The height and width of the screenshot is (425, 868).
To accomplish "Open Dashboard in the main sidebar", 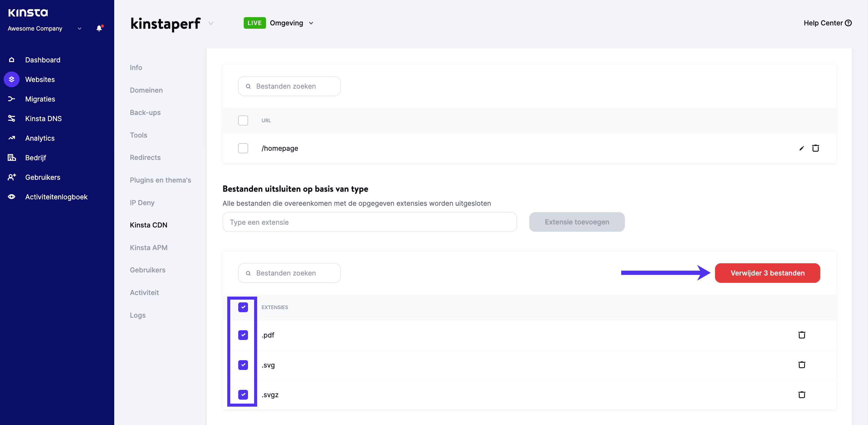I will point(43,60).
